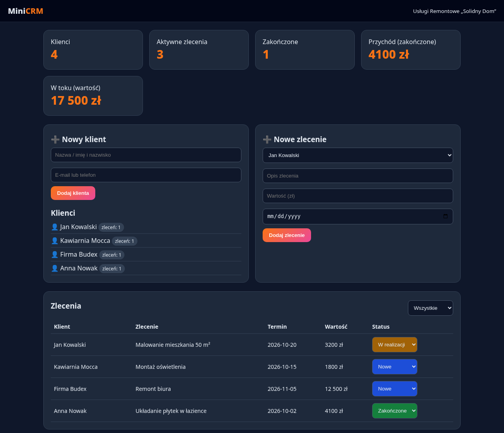Click the Klienci stat card value 4

(x=54, y=54)
